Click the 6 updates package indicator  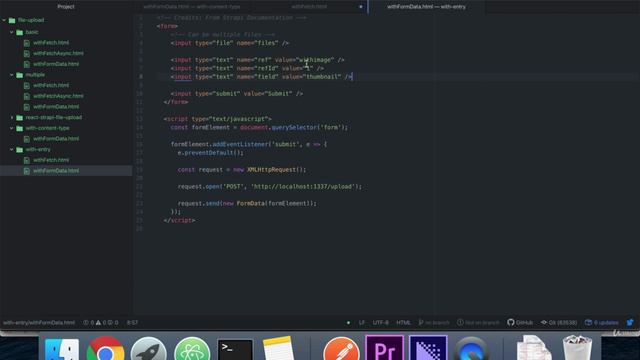pos(602,322)
